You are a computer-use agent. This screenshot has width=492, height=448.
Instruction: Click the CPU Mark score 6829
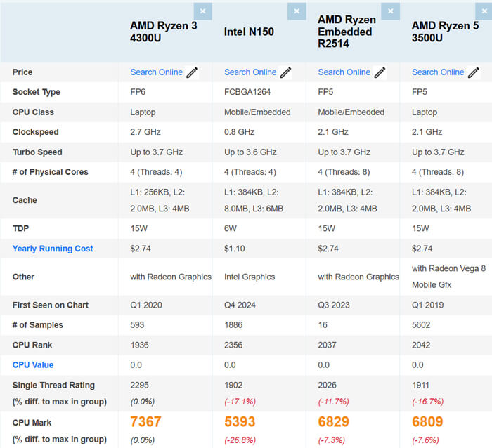333,421
